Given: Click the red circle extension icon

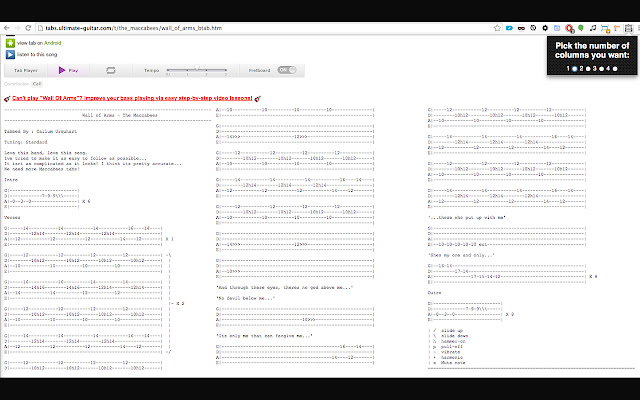Looking at the screenshot, I should pos(569,28).
